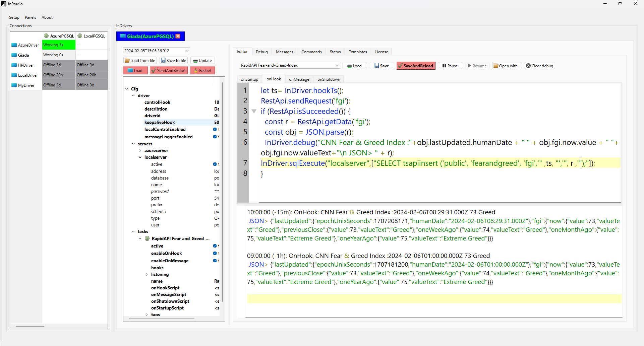Collapse the tasks tree node

(133, 231)
